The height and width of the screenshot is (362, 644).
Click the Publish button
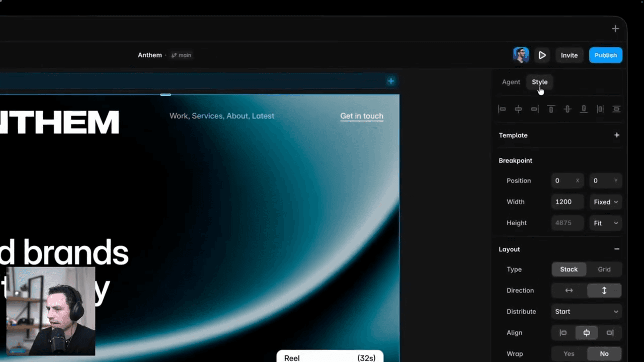(x=606, y=55)
